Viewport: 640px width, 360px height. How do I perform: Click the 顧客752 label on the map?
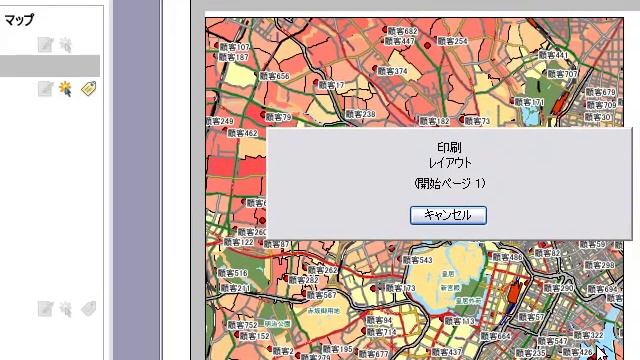[x=242, y=325]
